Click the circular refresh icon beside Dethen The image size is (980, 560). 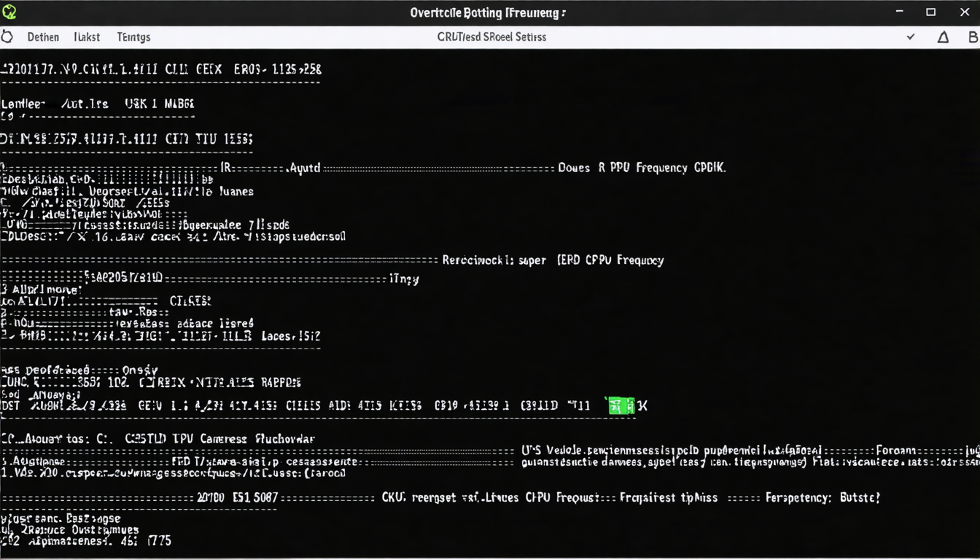(x=7, y=36)
